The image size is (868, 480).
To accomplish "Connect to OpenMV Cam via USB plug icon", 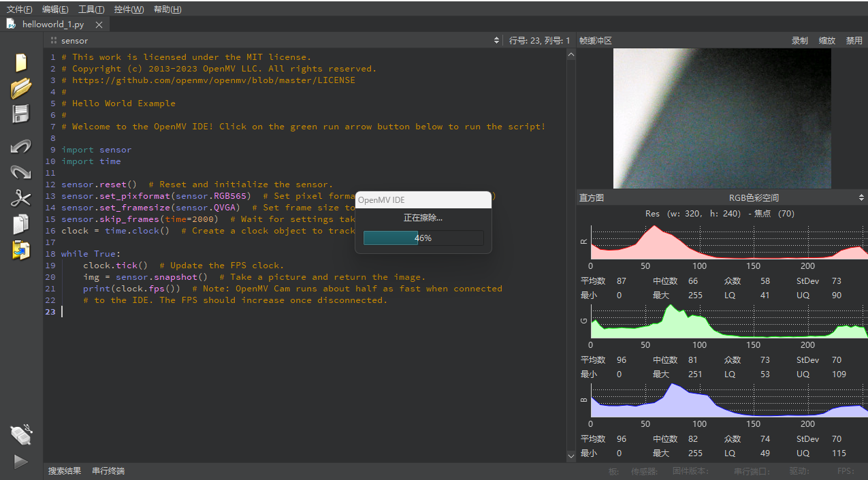I will (21, 434).
